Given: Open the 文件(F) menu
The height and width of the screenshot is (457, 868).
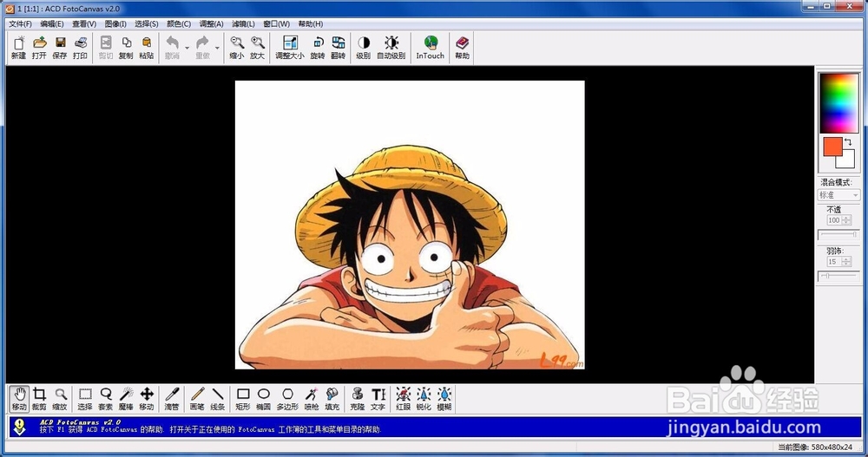Looking at the screenshot, I should point(20,23).
